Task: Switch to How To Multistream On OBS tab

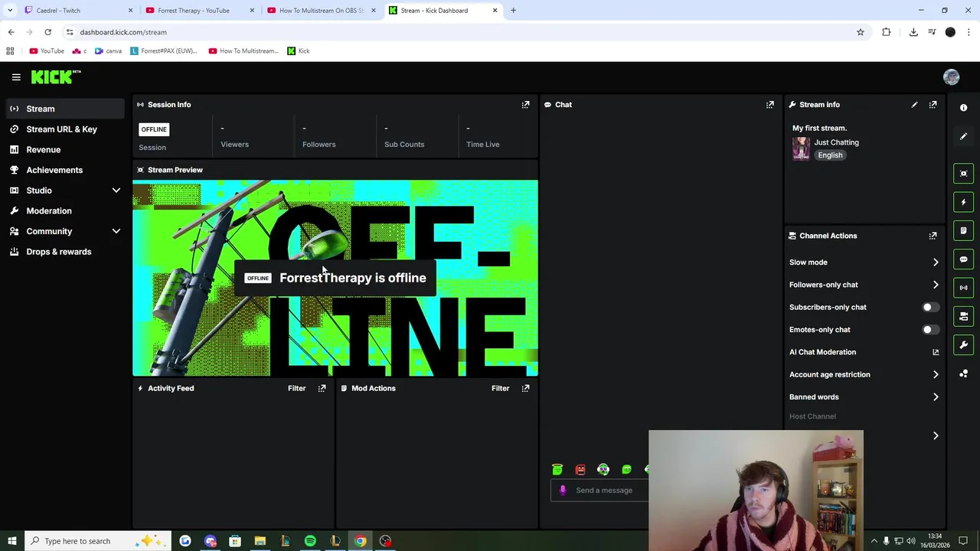Action: point(320,10)
